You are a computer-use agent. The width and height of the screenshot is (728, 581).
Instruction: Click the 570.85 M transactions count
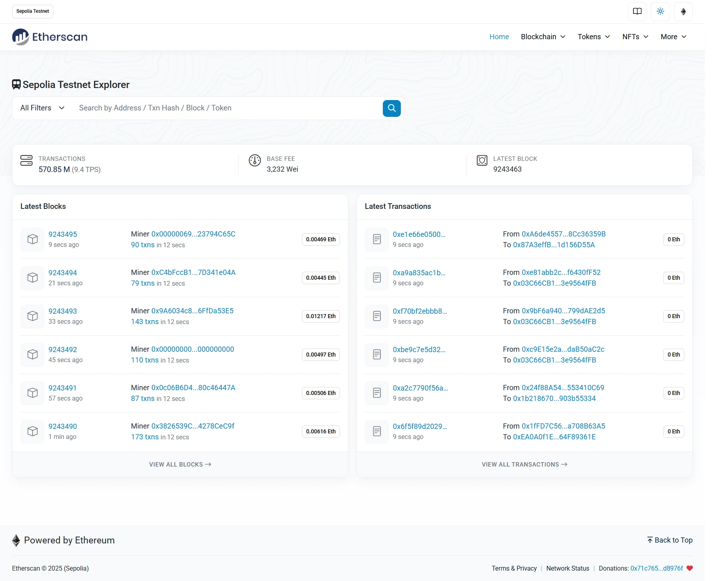(x=54, y=170)
